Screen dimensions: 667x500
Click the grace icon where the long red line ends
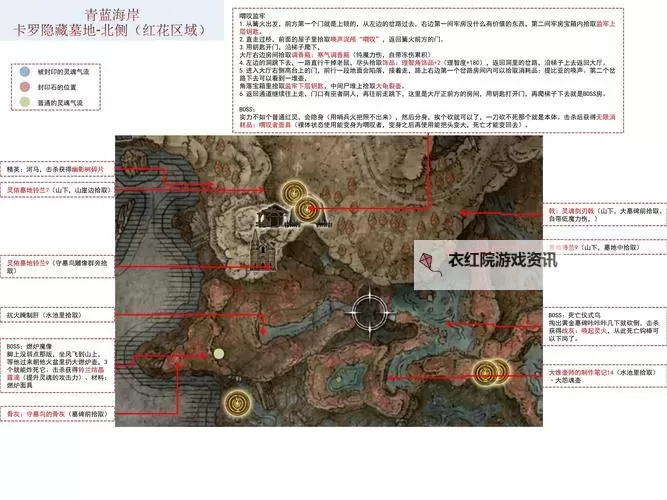pos(308,209)
